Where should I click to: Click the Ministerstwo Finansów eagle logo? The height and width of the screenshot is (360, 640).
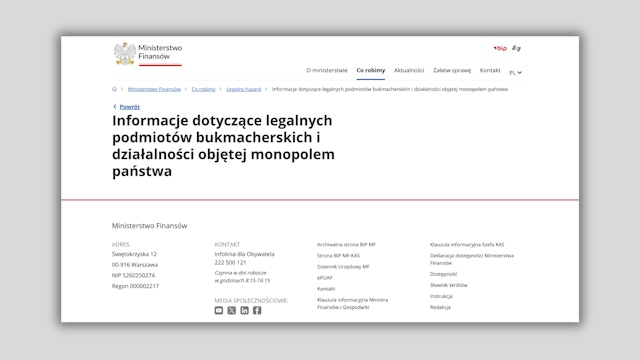[125, 53]
